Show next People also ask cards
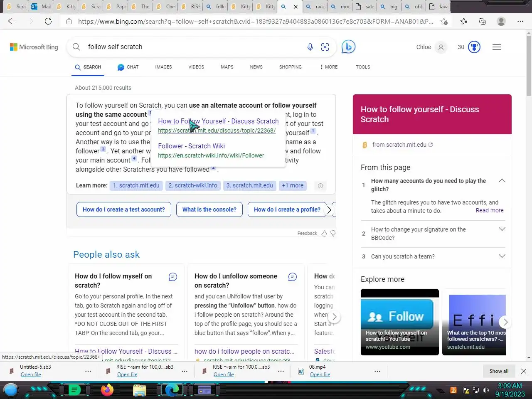The width and height of the screenshot is (532, 399). pyautogui.click(x=334, y=317)
